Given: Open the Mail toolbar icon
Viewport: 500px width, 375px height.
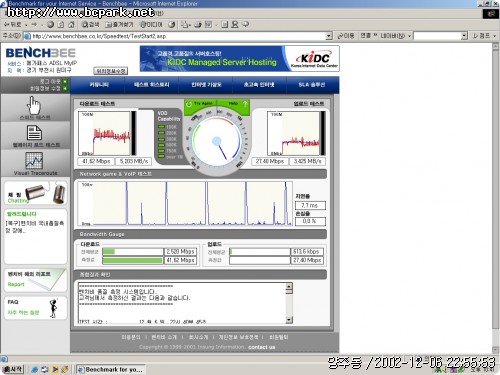Looking at the screenshot, I should point(185,24).
